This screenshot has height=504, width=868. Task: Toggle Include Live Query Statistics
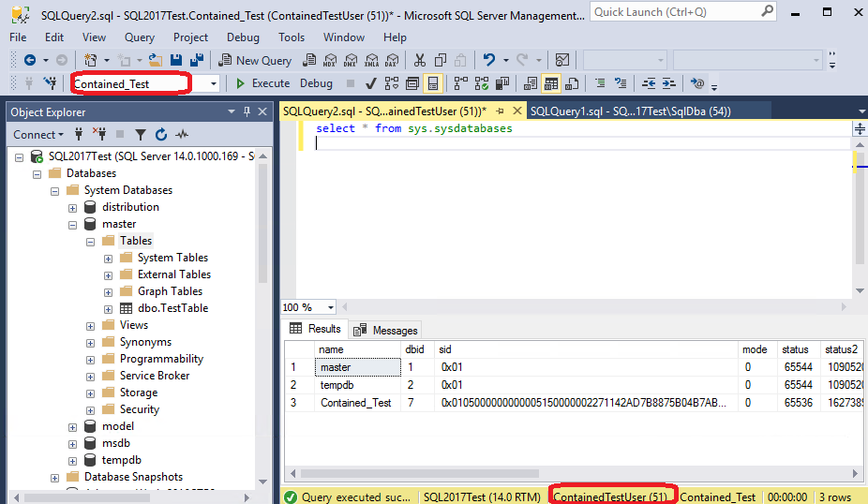click(x=481, y=83)
